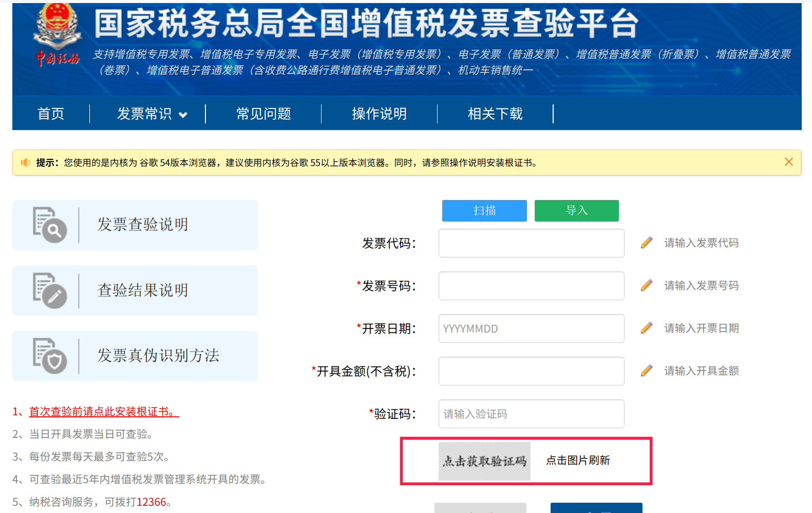Viewport: 812px width, 513px height.
Task: Open the 发票常识 menu
Action: point(144,114)
